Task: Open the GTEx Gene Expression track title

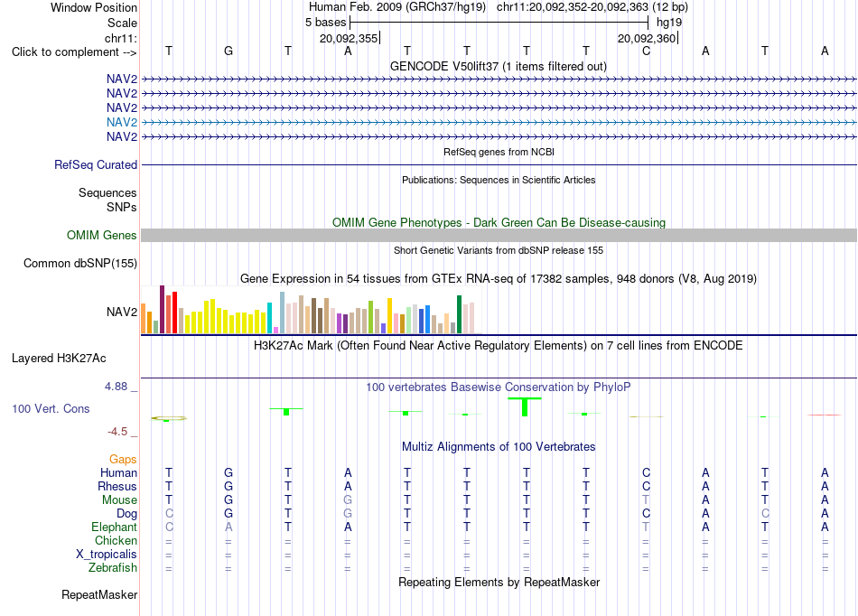Action: point(498,279)
